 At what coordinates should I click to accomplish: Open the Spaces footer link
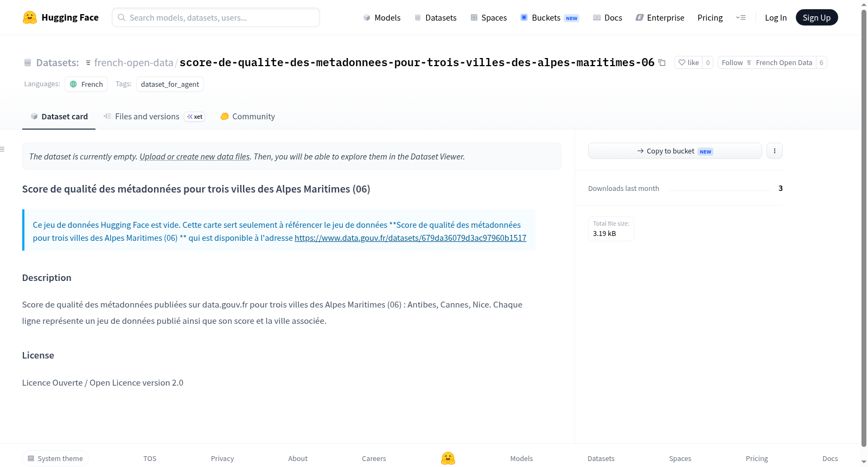[680, 458]
